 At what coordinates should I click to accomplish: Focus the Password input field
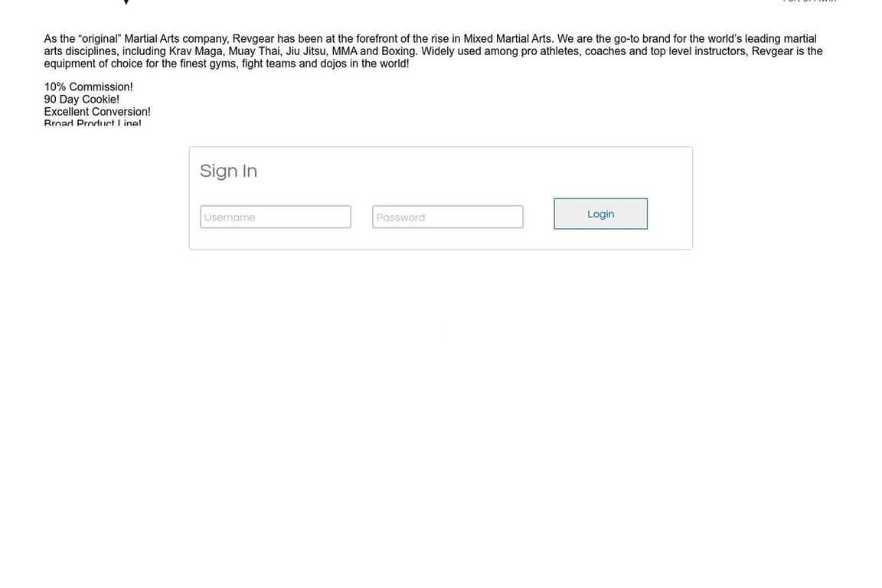[x=448, y=217]
